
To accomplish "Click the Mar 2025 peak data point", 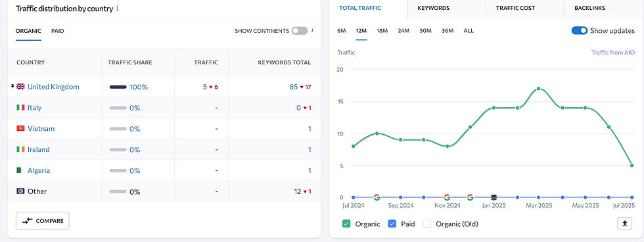I will coord(538,88).
